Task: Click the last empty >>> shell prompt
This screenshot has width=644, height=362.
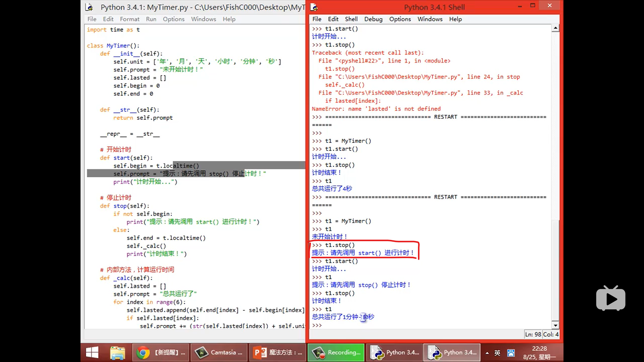Action: (x=317, y=325)
